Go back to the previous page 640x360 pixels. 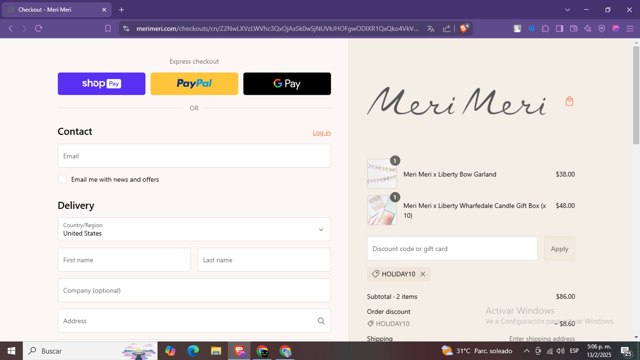pyautogui.click(x=11, y=29)
